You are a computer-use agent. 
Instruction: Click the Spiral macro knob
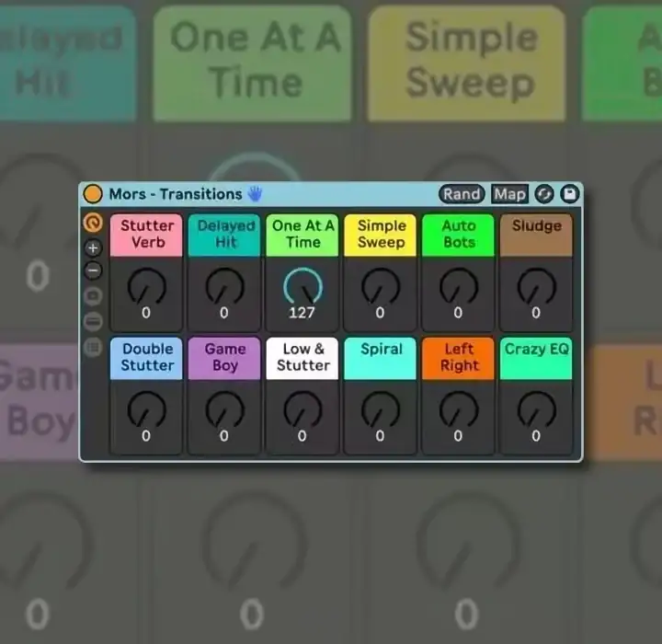click(381, 409)
